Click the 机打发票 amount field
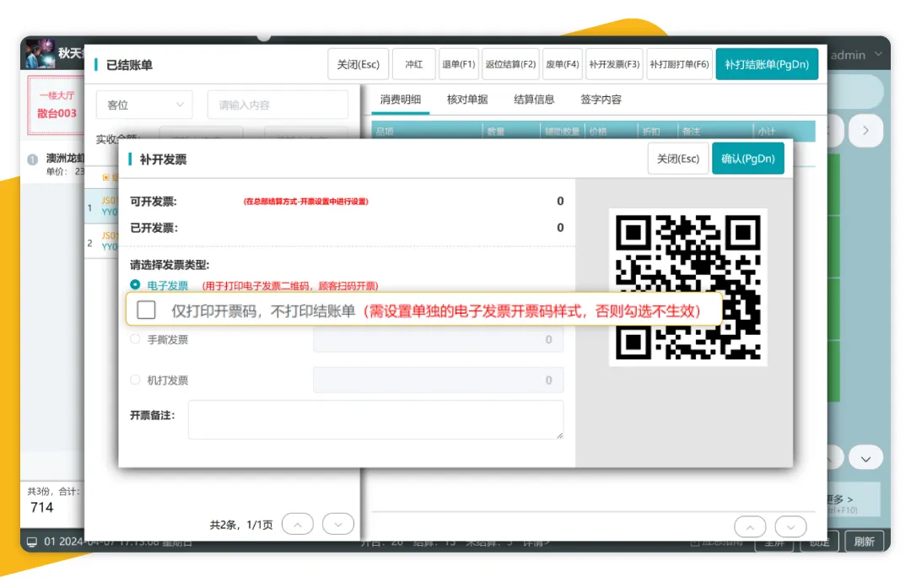 438,380
